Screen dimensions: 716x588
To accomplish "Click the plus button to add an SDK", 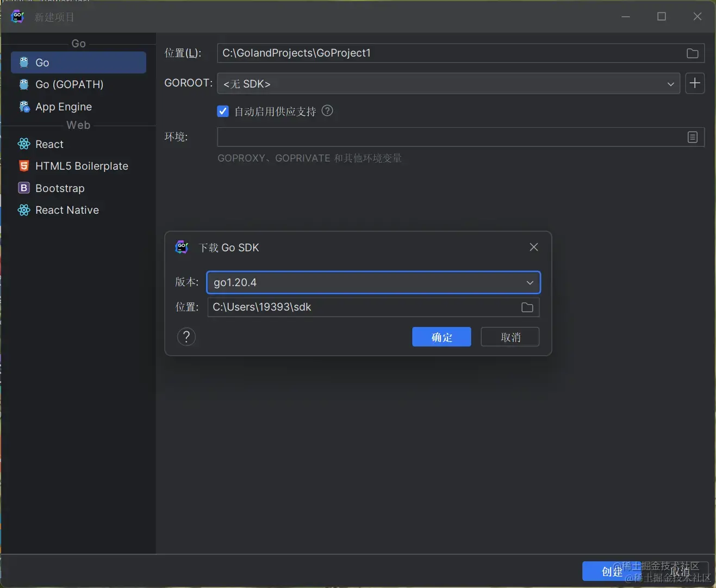I will pyautogui.click(x=695, y=83).
